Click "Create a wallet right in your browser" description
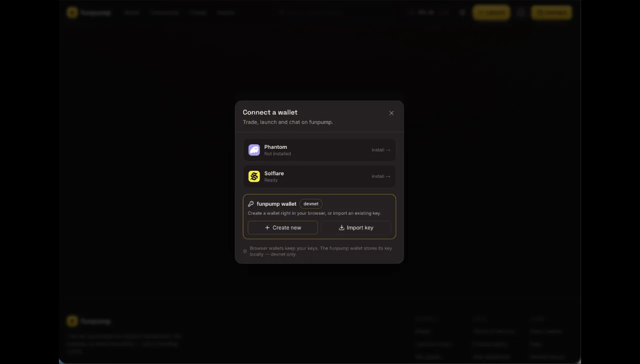 [314, 213]
